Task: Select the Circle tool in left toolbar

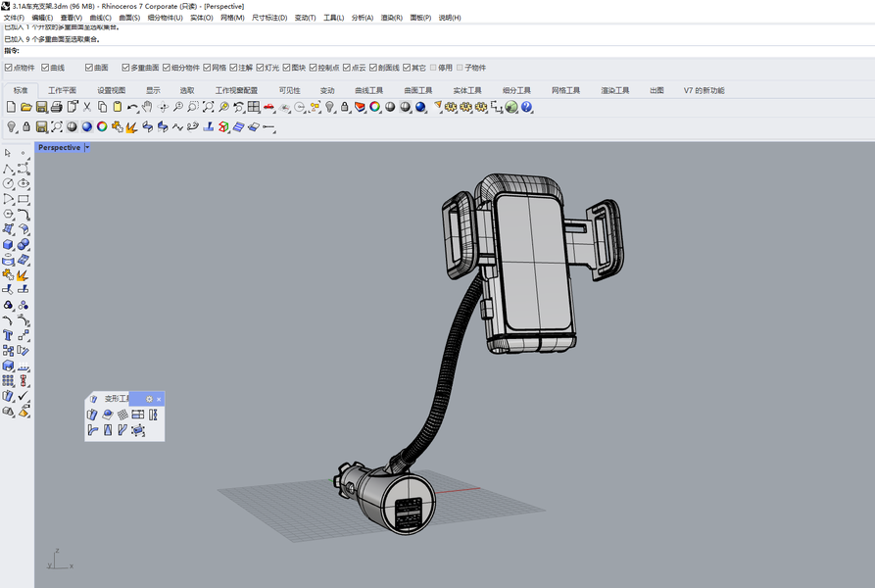Action: pyautogui.click(x=8, y=183)
